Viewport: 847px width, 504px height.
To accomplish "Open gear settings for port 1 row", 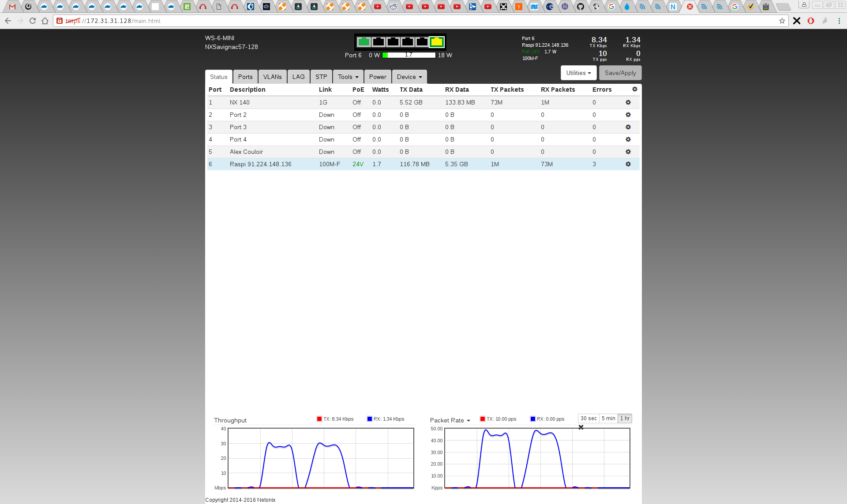I will [628, 102].
